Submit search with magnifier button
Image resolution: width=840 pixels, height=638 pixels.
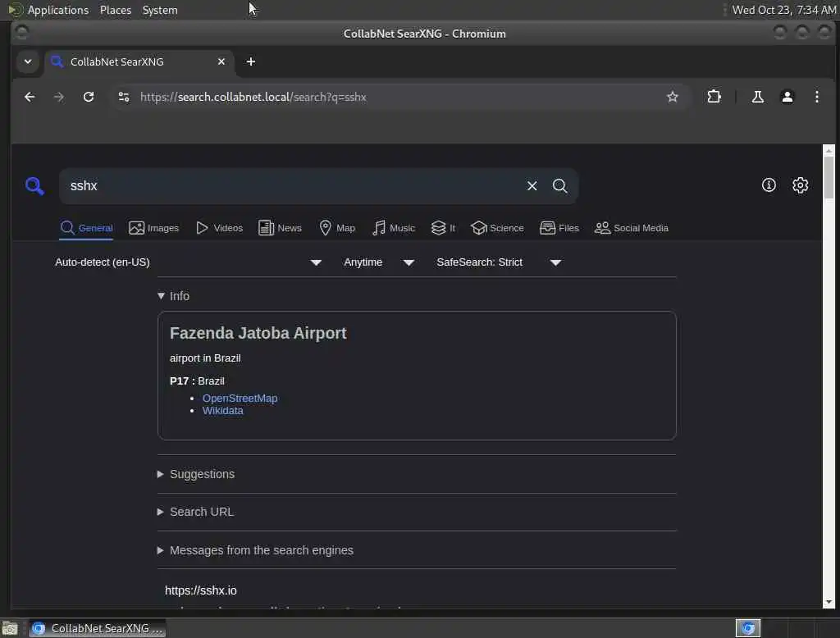(x=559, y=186)
